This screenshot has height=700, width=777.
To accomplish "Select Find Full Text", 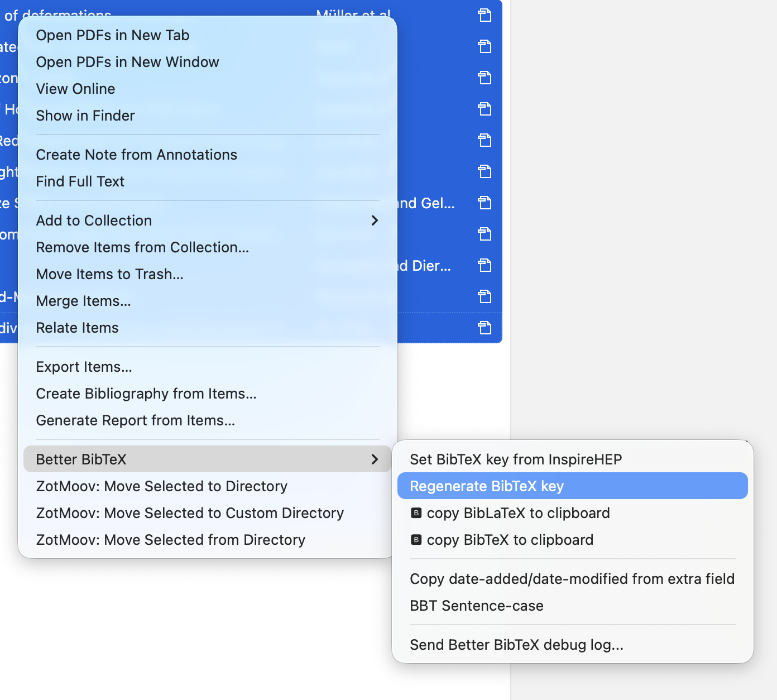I will 207,181.
